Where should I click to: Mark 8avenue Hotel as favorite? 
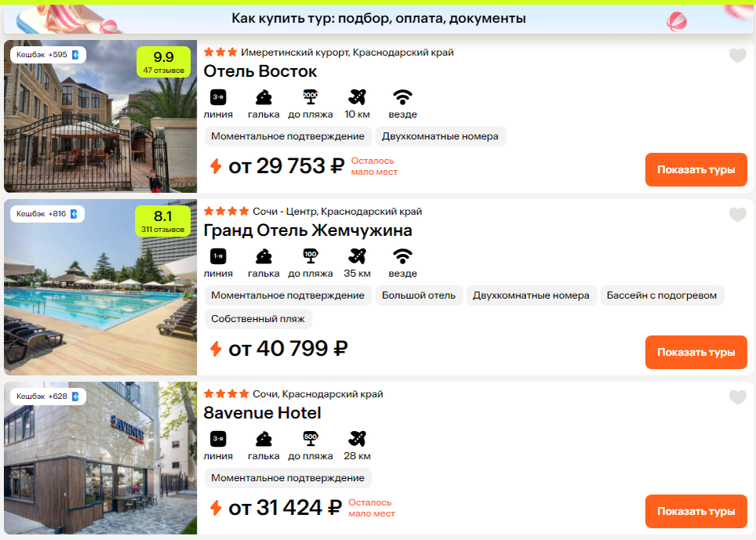pos(737,397)
